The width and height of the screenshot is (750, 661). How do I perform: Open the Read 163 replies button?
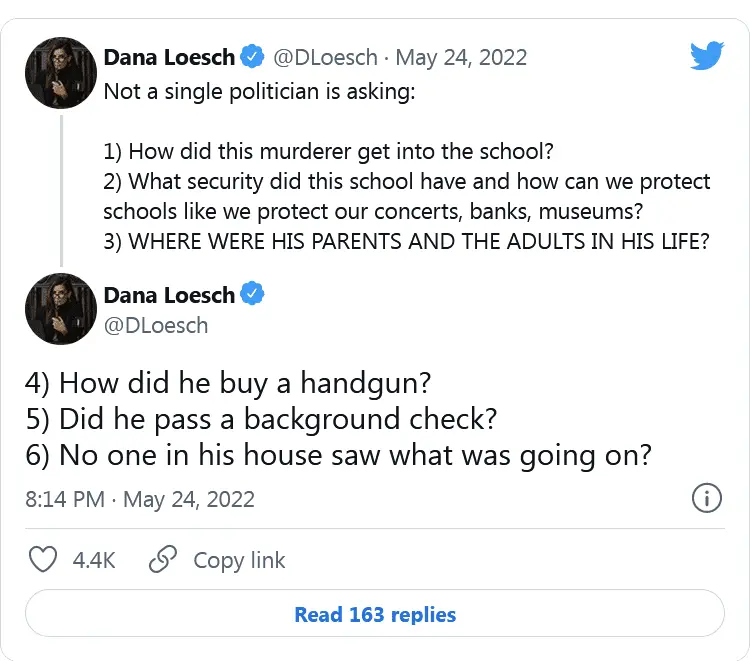coord(374,613)
